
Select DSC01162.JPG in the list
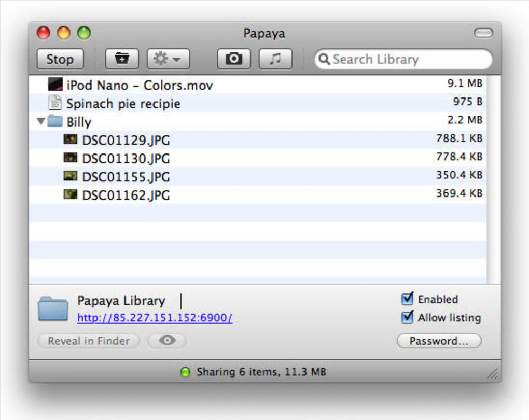[x=258, y=194]
